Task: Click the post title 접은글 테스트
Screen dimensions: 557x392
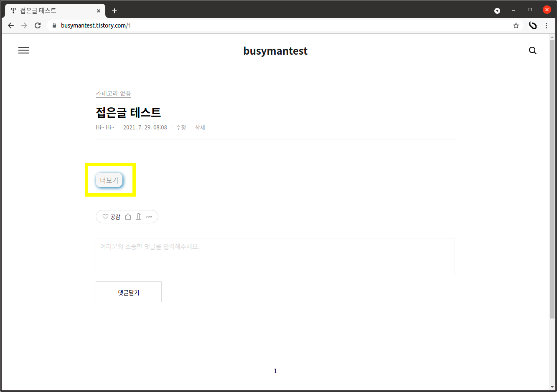Action: coord(128,112)
